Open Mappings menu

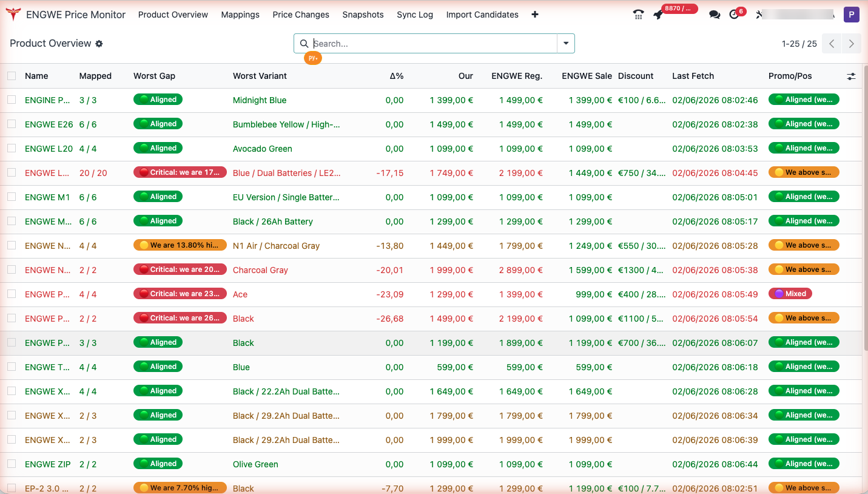coord(240,15)
